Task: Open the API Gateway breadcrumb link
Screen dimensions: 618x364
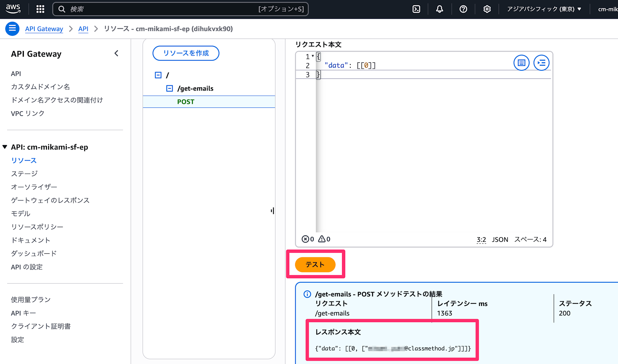Action: (44, 29)
